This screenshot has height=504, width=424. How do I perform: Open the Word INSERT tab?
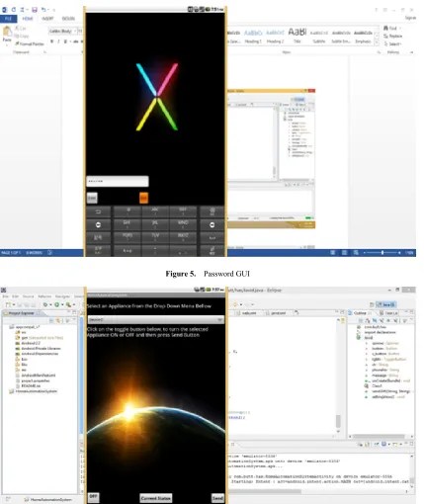click(47, 19)
